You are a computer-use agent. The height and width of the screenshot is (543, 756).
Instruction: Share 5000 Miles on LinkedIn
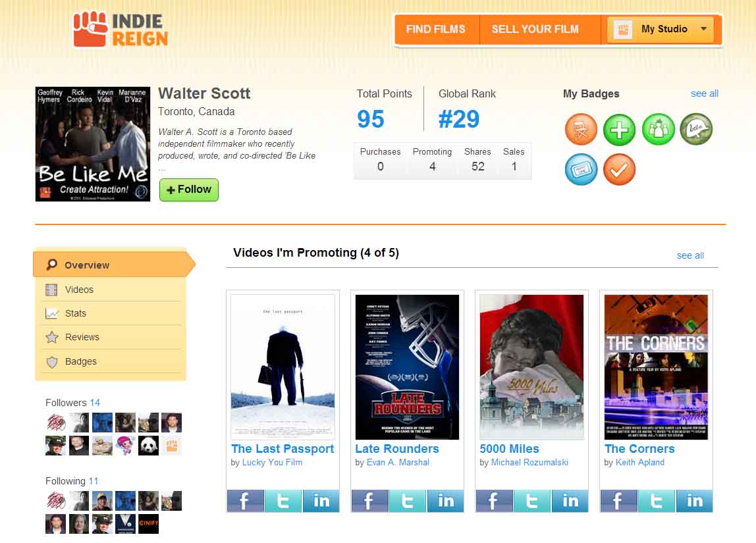click(570, 501)
